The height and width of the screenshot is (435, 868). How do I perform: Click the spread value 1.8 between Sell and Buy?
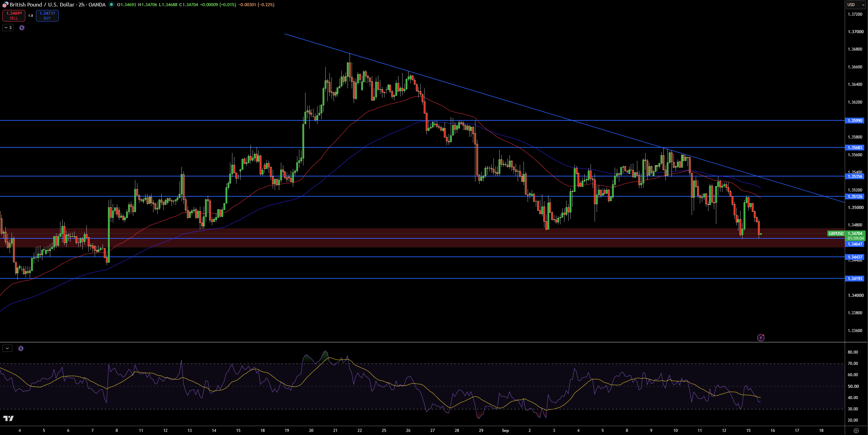coord(31,16)
